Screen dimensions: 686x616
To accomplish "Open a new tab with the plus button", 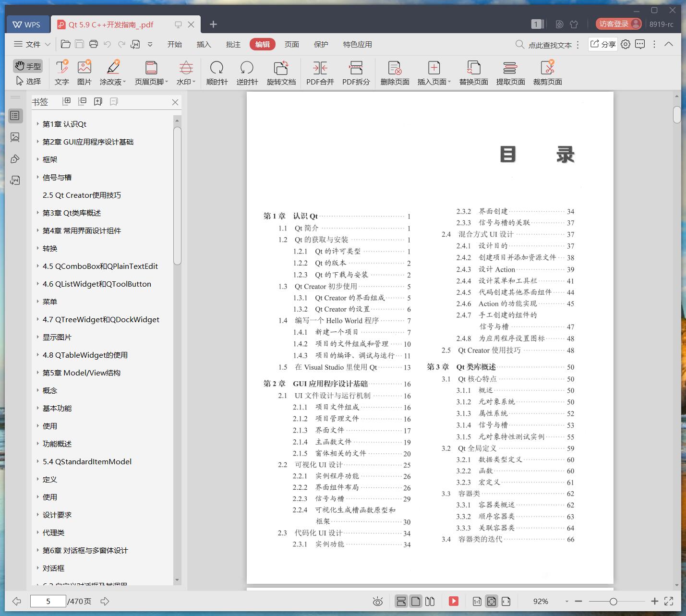I will click(x=214, y=24).
